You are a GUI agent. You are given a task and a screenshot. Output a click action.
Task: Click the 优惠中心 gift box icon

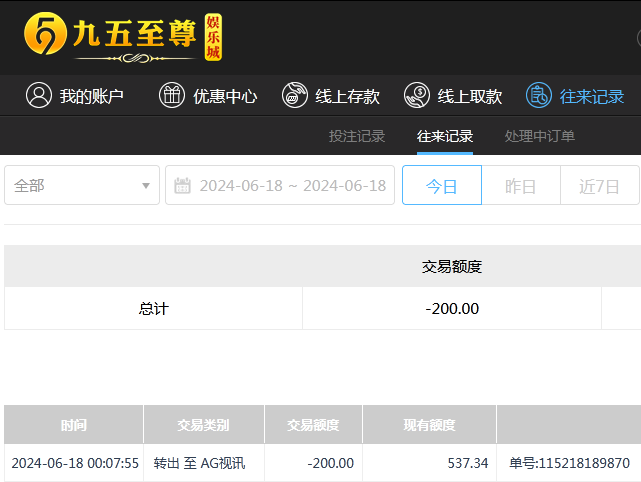click(172, 95)
